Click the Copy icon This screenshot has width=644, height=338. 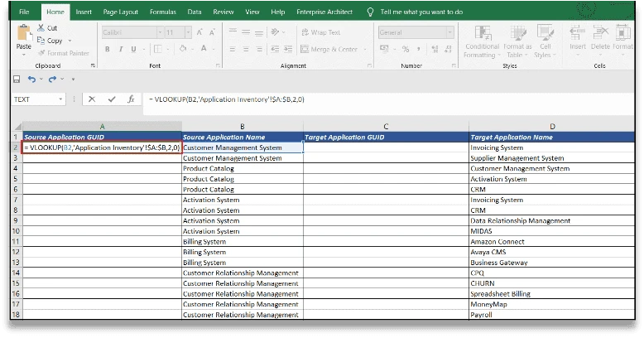pyautogui.click(x=41, y=41)
